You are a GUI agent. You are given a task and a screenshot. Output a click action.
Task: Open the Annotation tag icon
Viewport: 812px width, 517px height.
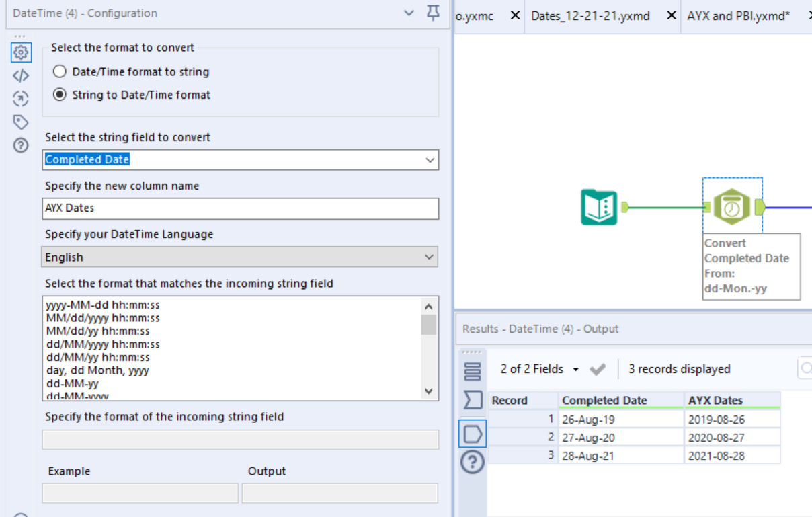21,122
